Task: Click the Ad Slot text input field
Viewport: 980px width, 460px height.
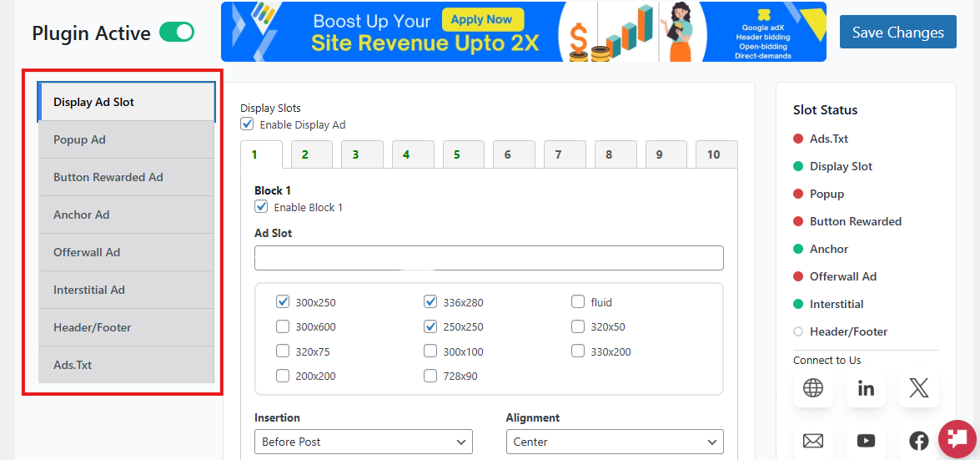Action: point(488,258)
